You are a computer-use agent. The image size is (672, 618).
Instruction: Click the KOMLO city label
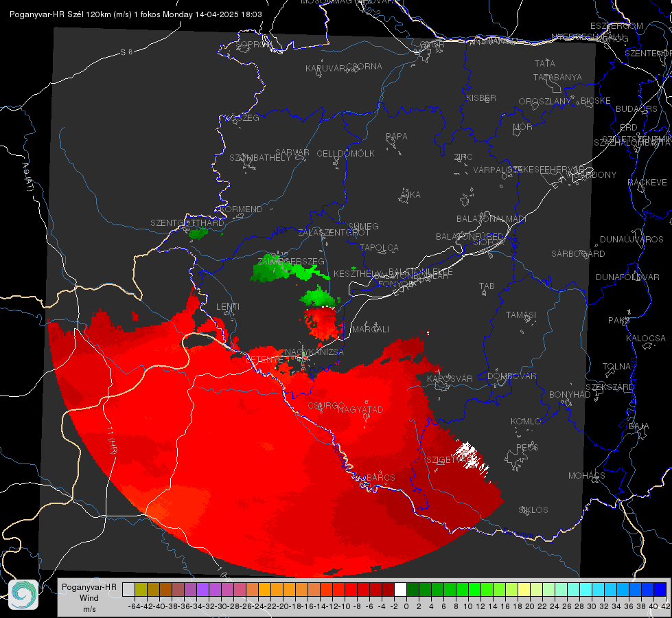click(x=525, y=422)
